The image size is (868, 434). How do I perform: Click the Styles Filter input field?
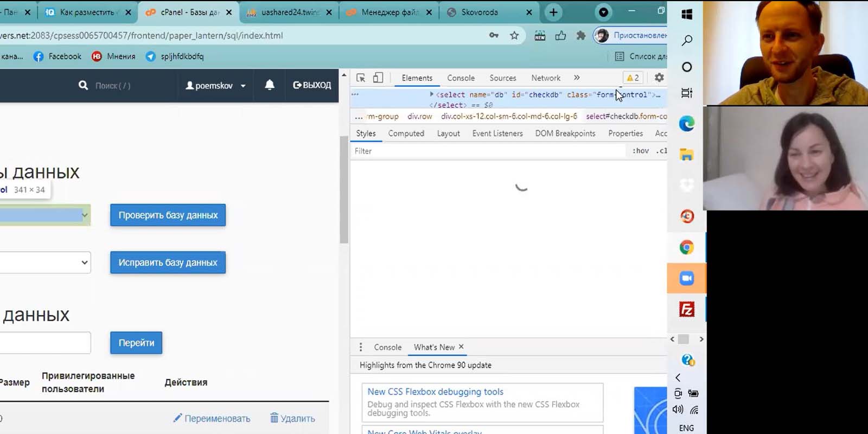[488, 151]
